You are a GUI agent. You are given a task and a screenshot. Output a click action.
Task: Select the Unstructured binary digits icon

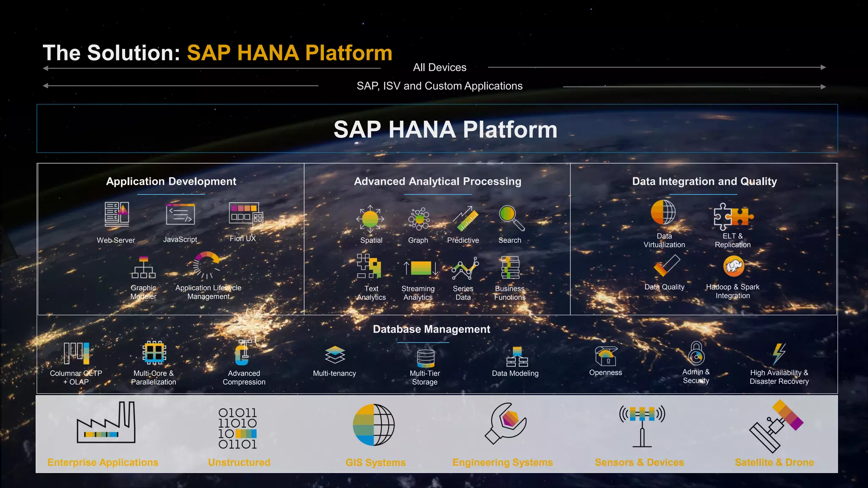[237, 428]
